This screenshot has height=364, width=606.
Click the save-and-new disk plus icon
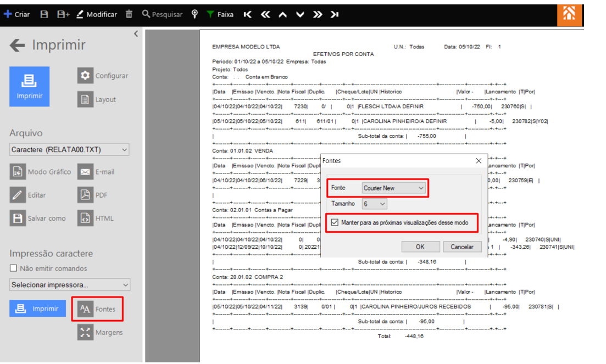click(x=63, y=14)
